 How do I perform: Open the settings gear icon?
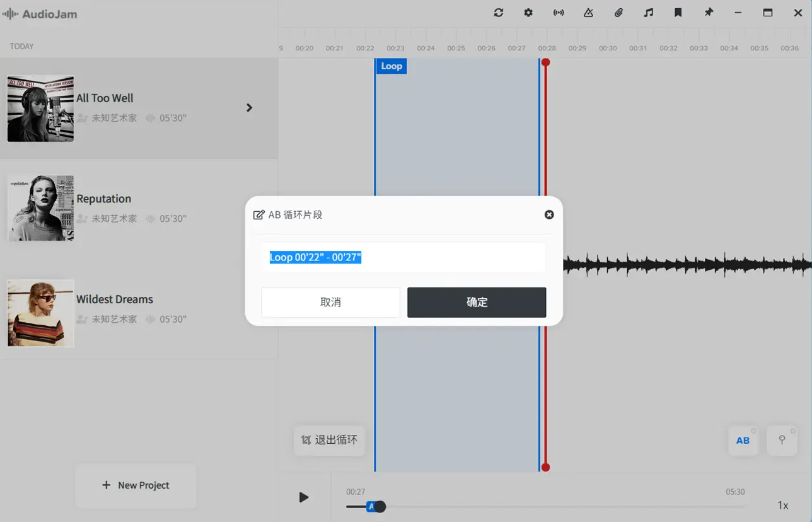528,13
